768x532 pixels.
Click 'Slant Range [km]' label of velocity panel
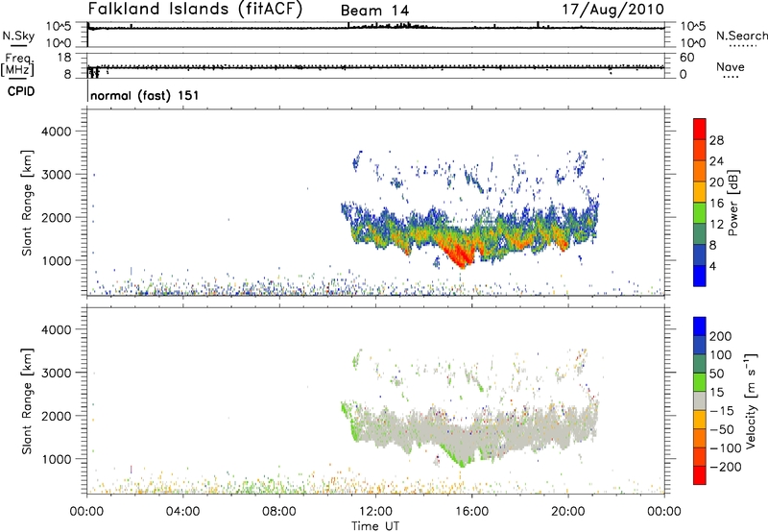[x=27, y=401]
